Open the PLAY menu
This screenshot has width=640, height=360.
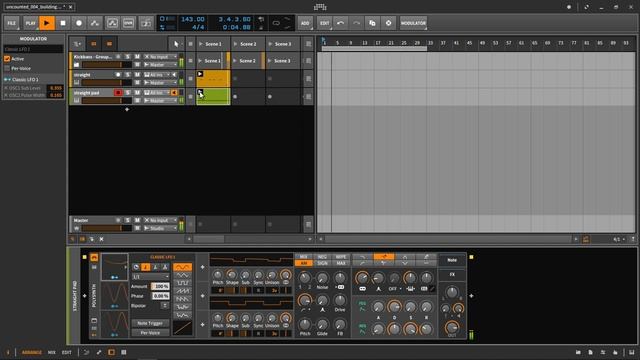[31, 23]
